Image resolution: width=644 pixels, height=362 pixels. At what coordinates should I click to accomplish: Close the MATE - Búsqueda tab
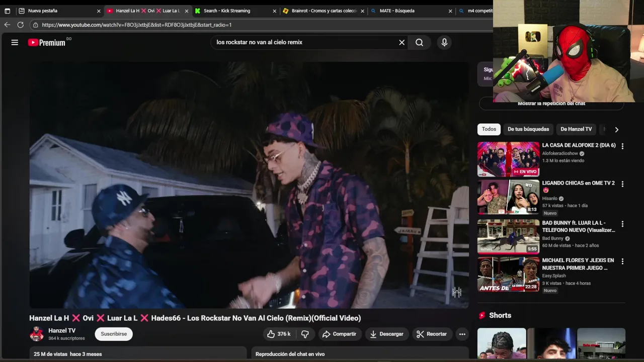point(450,11)
